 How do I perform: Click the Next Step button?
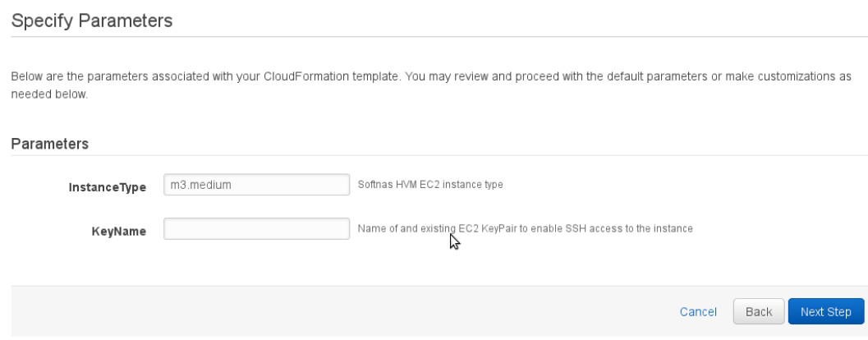pos(826,312)
